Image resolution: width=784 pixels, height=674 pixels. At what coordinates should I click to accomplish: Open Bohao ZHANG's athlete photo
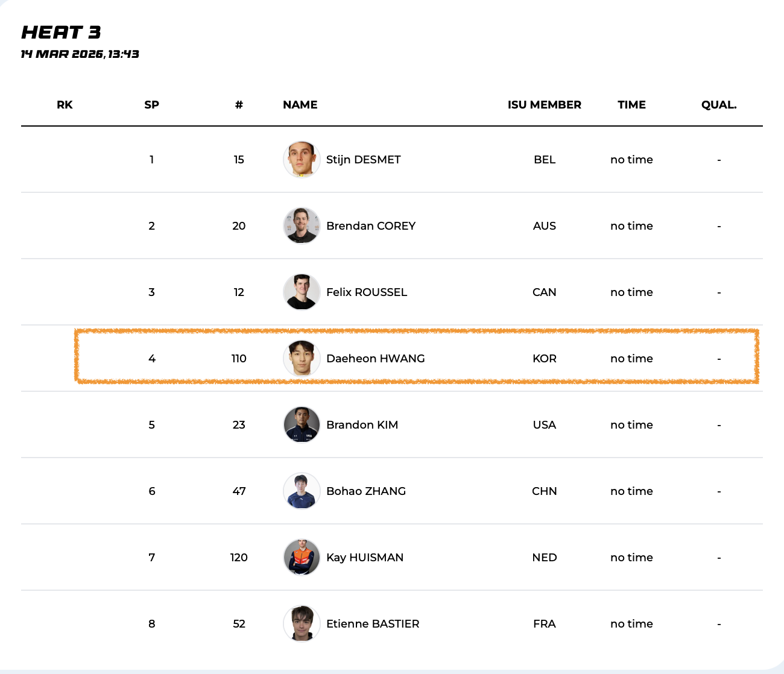(302, 491)
